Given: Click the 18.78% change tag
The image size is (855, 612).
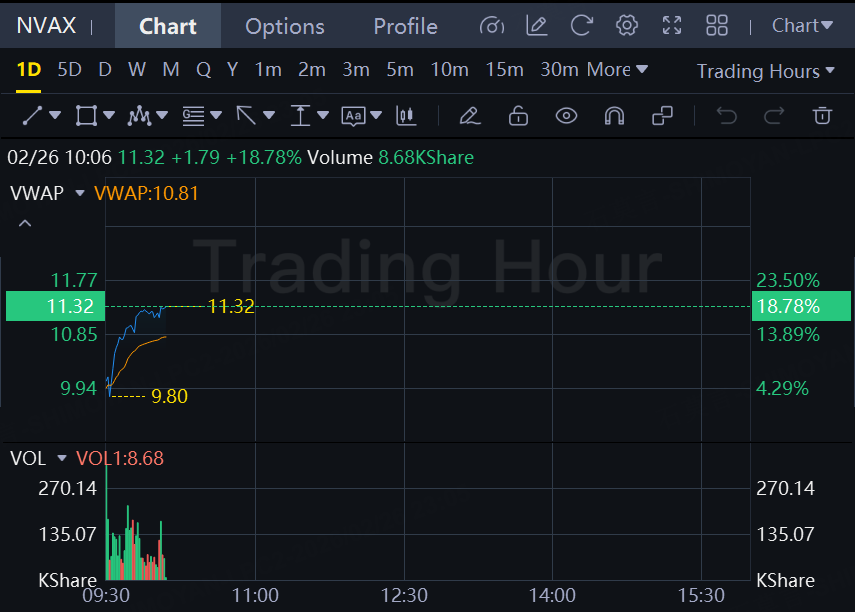Looking at the screenshot, I should (x=801, y=306).
